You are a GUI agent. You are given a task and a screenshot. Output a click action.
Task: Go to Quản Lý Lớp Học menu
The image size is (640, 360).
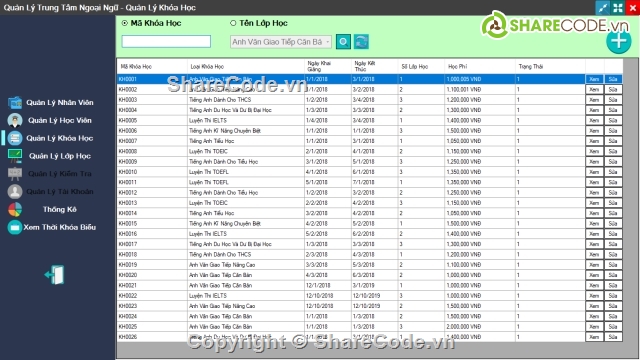pyautogui.click(x=60, y=156)
